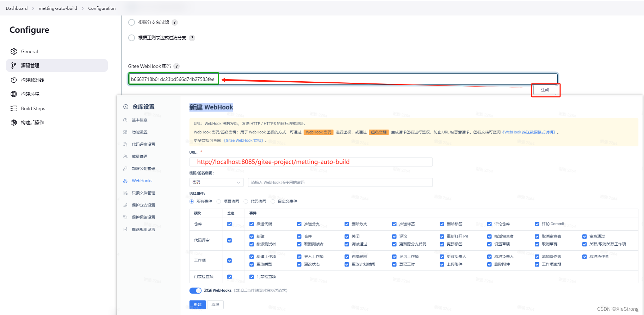Viewport: 644px width, 315px height.
Task: Click help icon beside Gitee WebHook 密码
Action: coord(177,66)
